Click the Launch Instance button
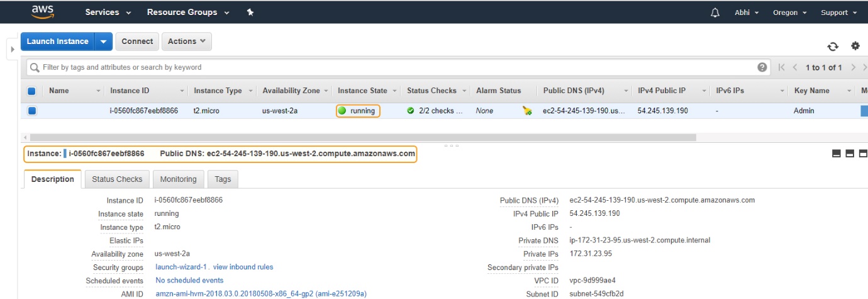 coord(58,42)
